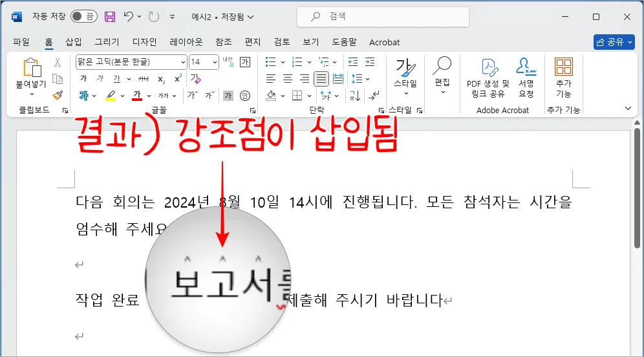The height and width of the screenshot is (357, 644).
Task: Open the 파일 tab
Action: pyautogui.click(x=21, y=42)
